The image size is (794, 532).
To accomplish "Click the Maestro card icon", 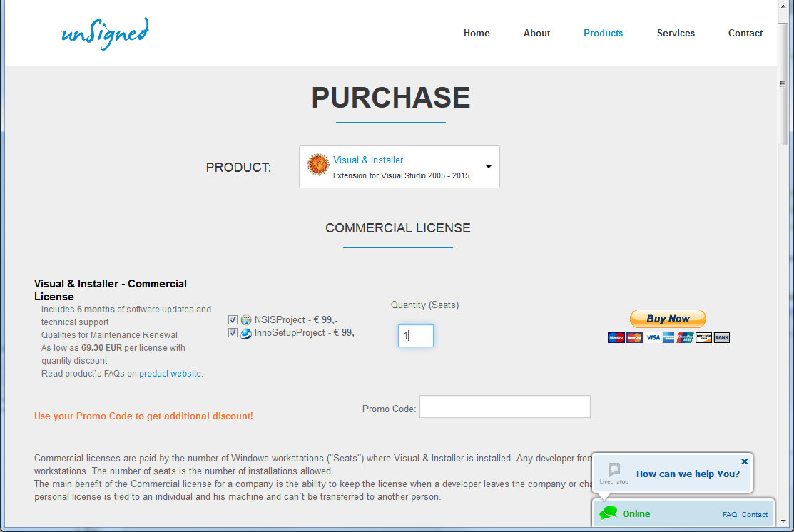I will click(x=616, y=337).
